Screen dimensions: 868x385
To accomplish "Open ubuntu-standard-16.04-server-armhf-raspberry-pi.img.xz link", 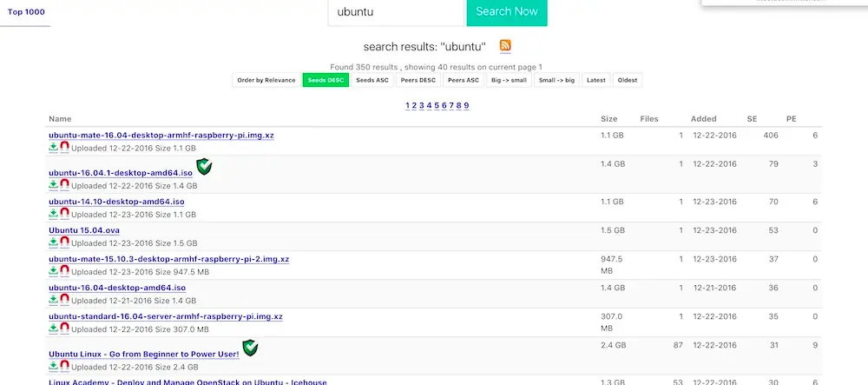I will click(166, 317).
